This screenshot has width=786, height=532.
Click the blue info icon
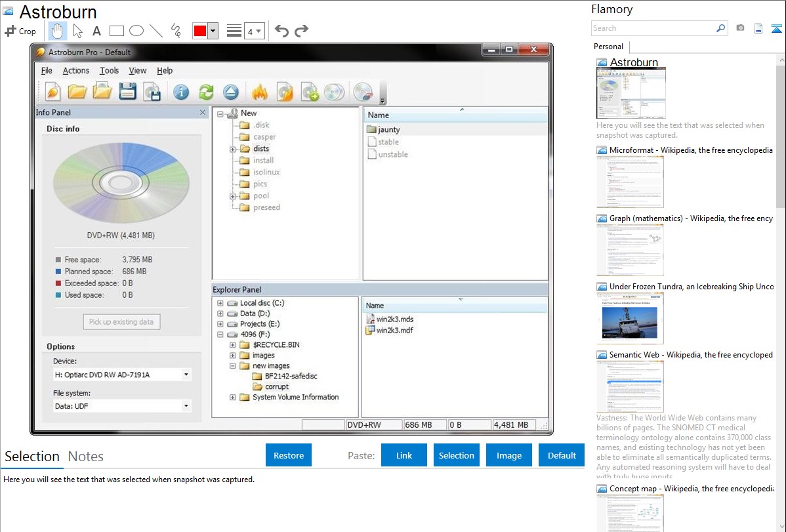(x=181, y=92)
